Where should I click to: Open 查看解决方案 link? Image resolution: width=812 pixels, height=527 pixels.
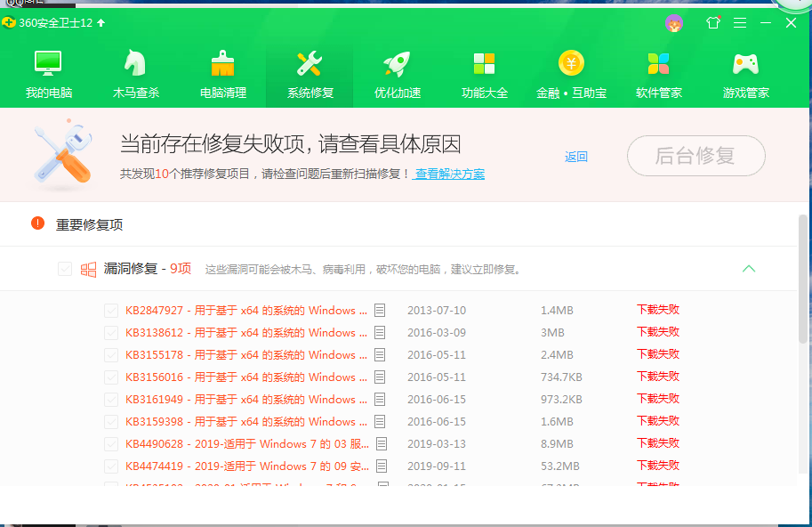pos(448,174)
